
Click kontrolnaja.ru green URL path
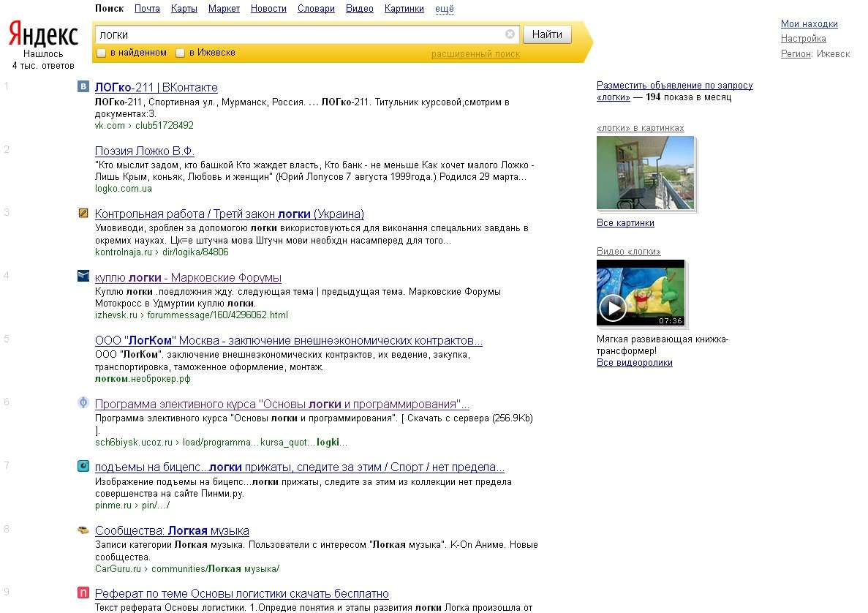pos(162,252)
